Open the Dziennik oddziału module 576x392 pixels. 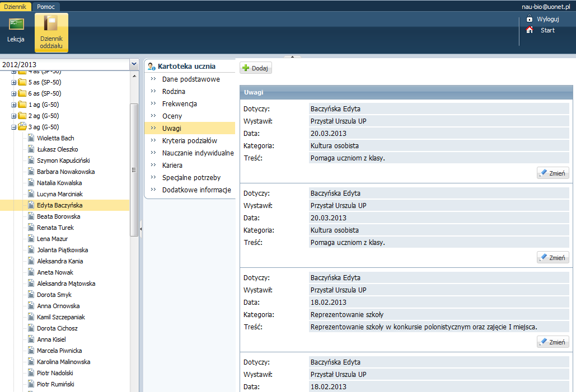(51, 32)
